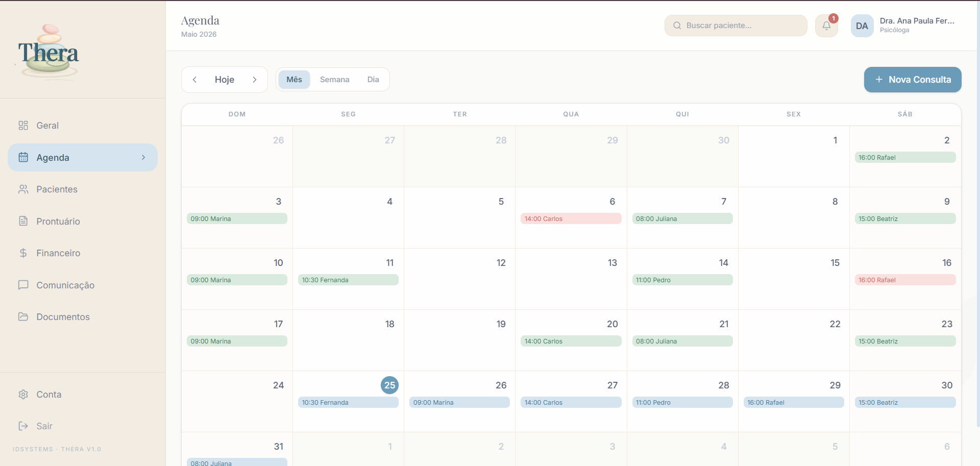
Task: Open 11:00 Pedro appointment on day 28
Action: [x=682, y=402]
